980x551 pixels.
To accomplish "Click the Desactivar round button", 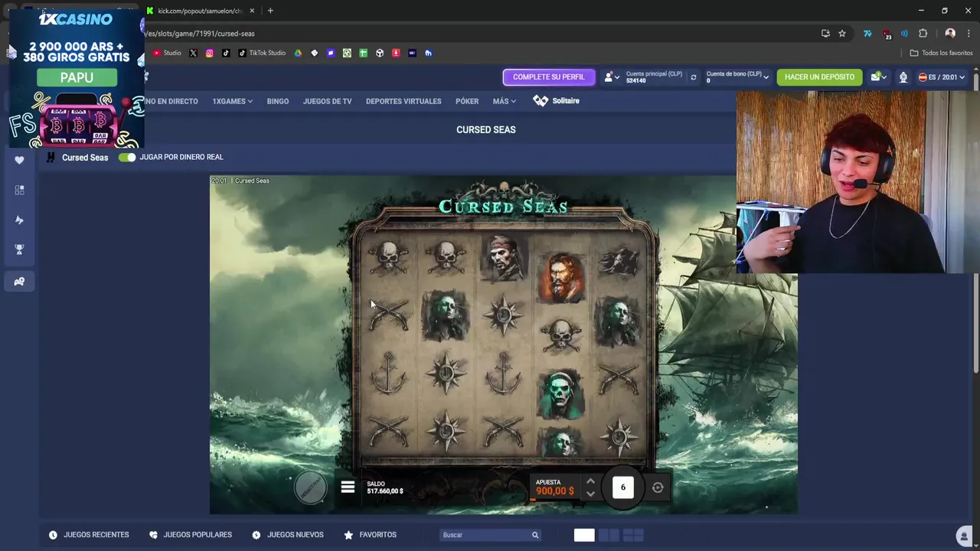I will [311, 487].
